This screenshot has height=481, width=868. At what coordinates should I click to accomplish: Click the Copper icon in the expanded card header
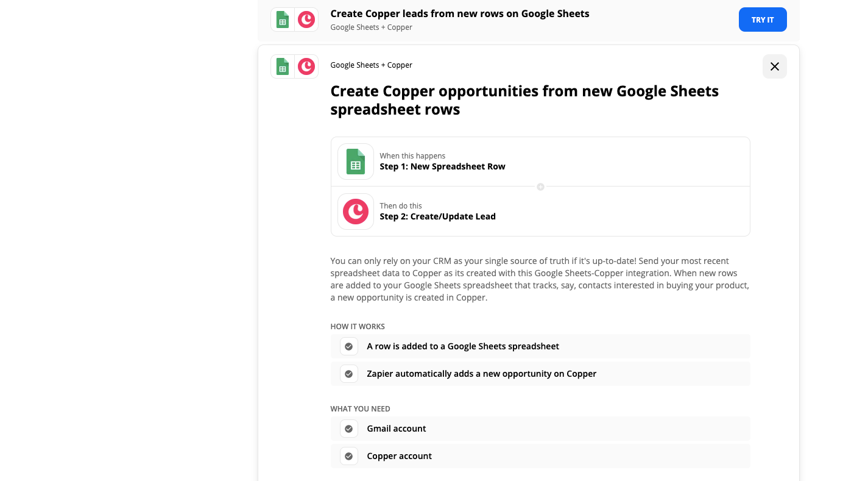coord(306,66)
